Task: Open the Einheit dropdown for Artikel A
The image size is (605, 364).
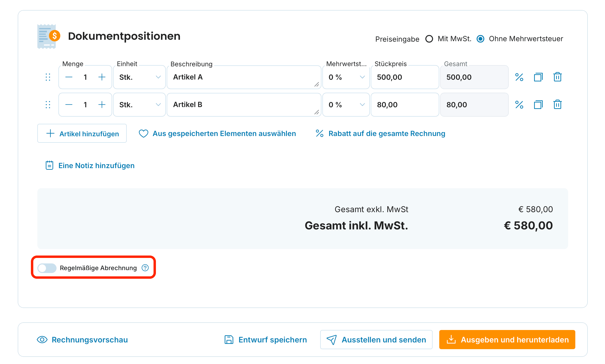Action: point(139,77)
